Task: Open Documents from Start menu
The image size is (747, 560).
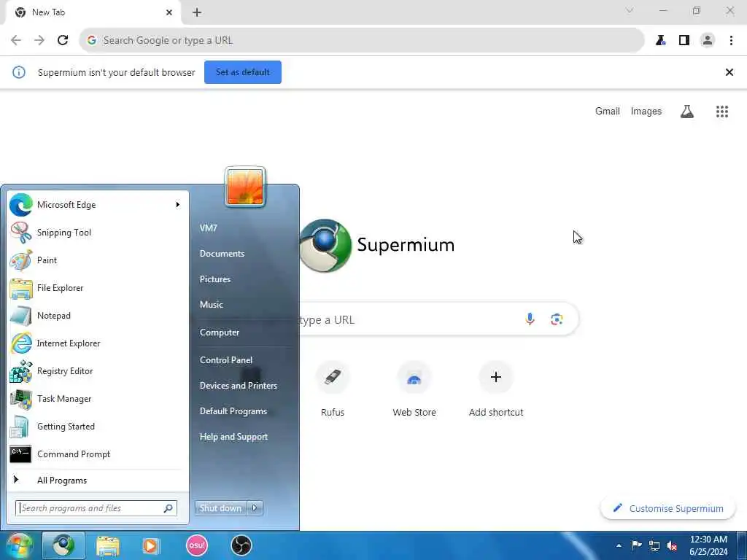Action: click(x=222, y=253)
